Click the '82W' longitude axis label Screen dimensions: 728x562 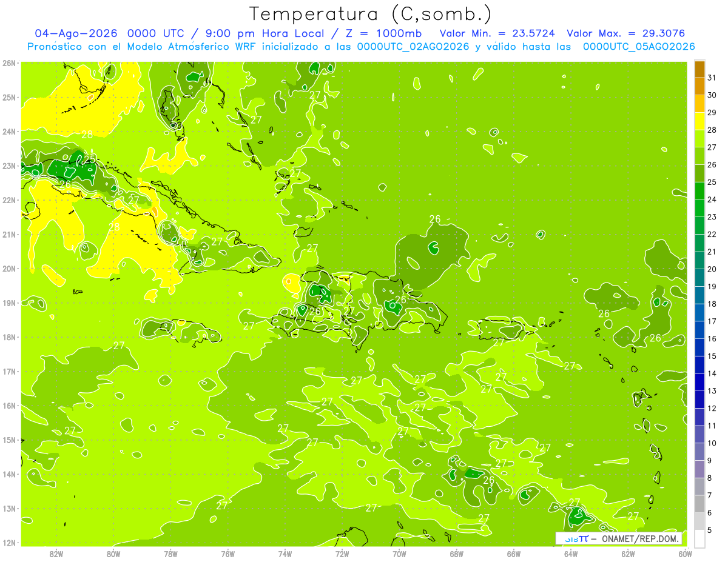[56, 554]
